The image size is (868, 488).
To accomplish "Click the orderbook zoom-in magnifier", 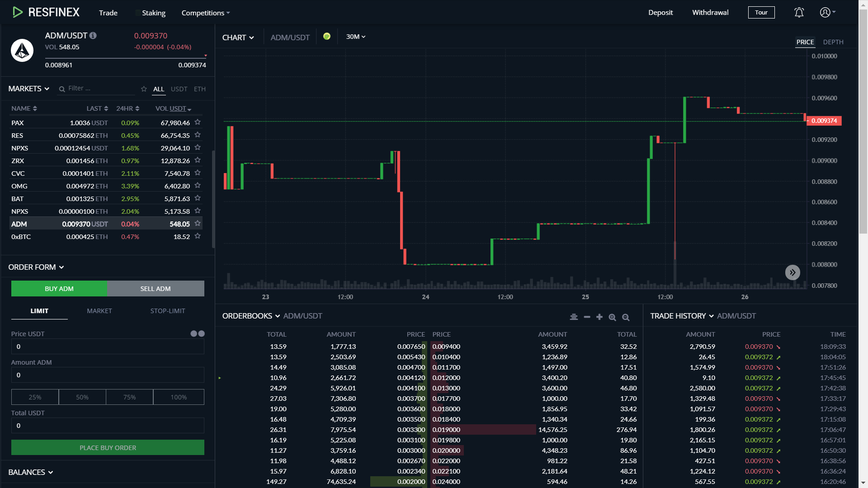I will [613, 317].
